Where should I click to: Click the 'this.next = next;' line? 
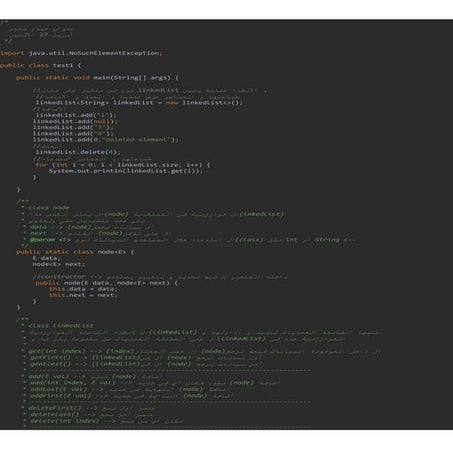click(83, 295)
